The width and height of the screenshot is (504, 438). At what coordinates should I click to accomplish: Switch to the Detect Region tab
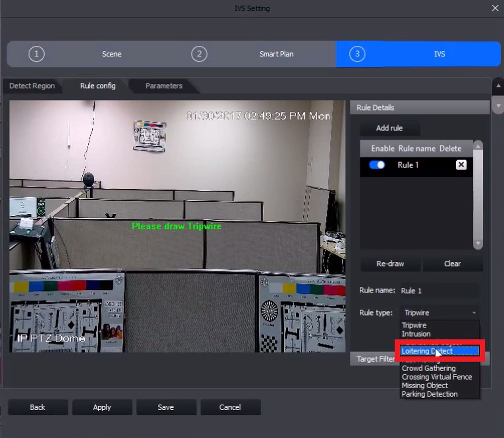click(32, 86)
